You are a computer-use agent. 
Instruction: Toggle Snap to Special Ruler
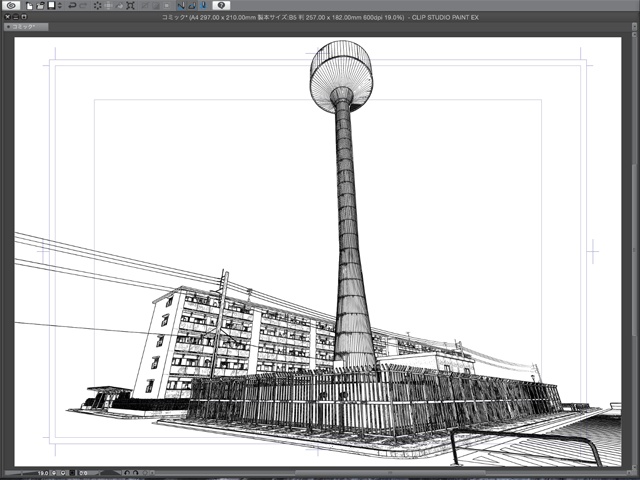pyautogui.click(x=192, y=6)
